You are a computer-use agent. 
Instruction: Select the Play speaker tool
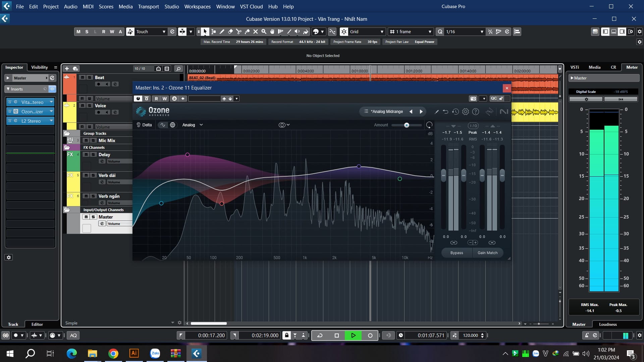(297, 32)
